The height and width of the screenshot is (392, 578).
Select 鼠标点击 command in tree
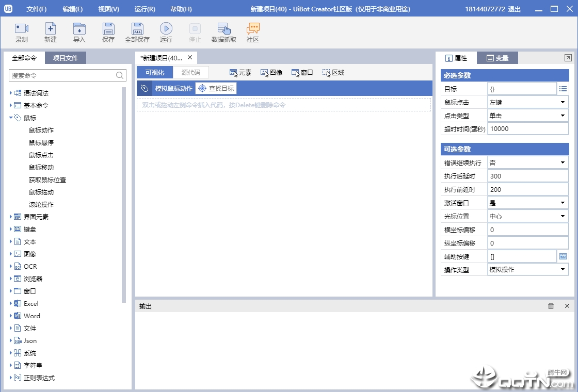pos(41,155)
